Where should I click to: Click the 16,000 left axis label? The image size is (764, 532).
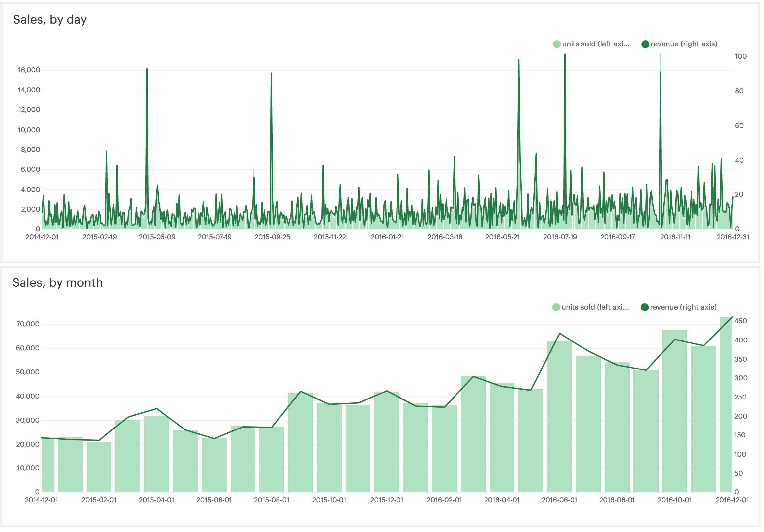pyautogui.click(x=29, y=70)
